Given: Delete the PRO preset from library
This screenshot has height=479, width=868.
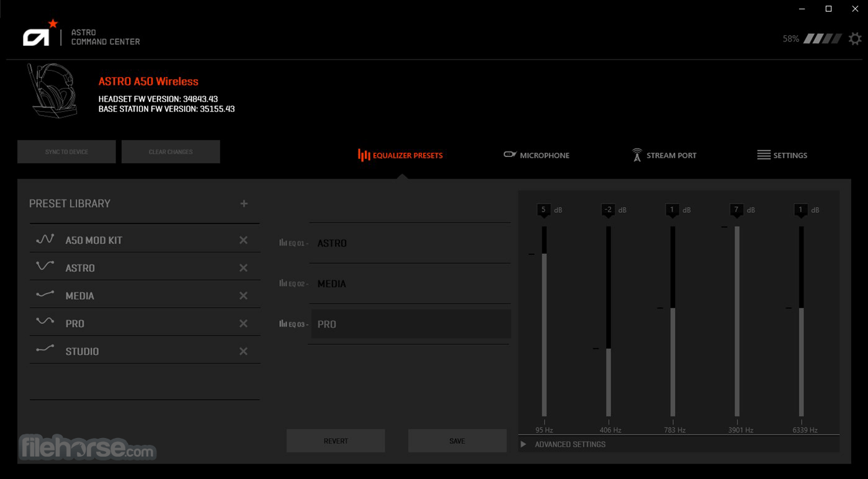Looking at the screenshot, I should [x=243, y=323].
